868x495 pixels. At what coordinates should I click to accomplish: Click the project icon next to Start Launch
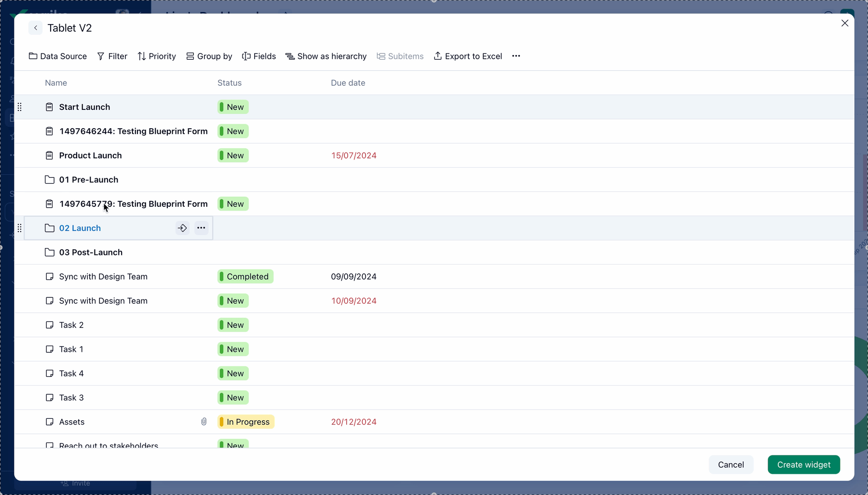click(x=49, y=107)
